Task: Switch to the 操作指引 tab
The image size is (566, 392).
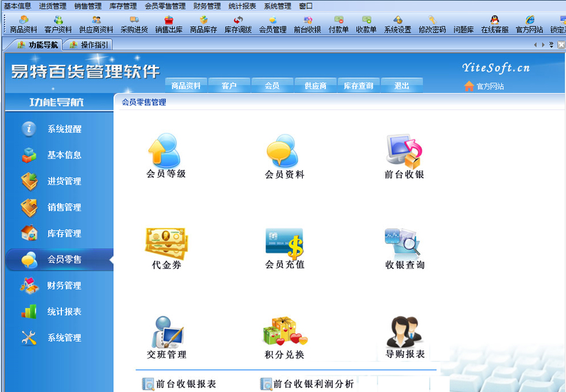Action: point(88,45)
